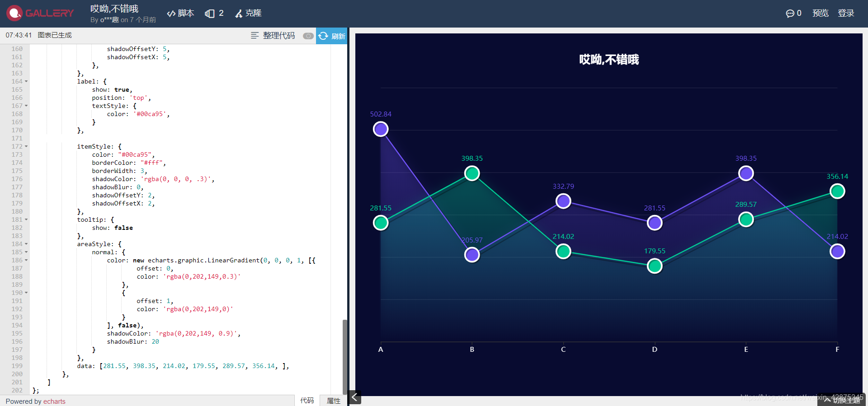Click purple data point 398.35 at E

click(746, 173)
